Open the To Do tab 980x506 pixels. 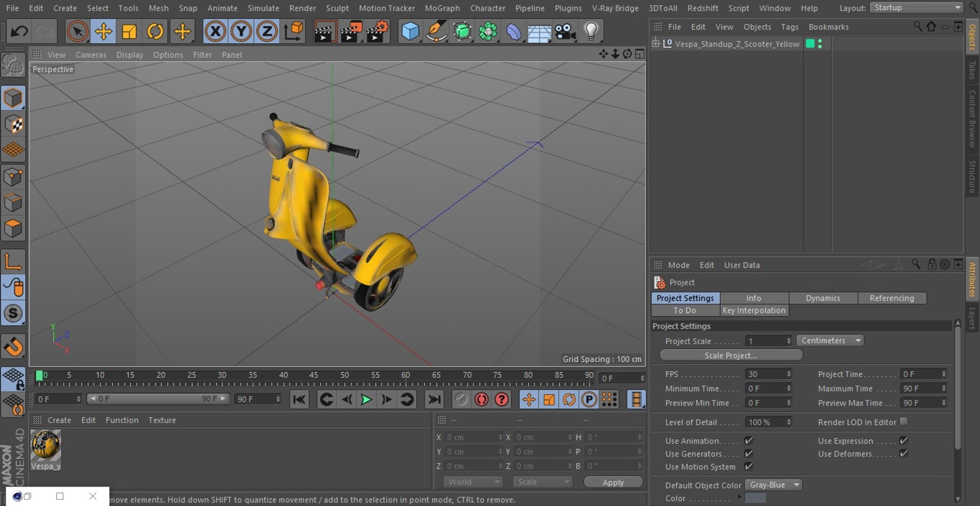pyautogui.click(x=684, y=310)
